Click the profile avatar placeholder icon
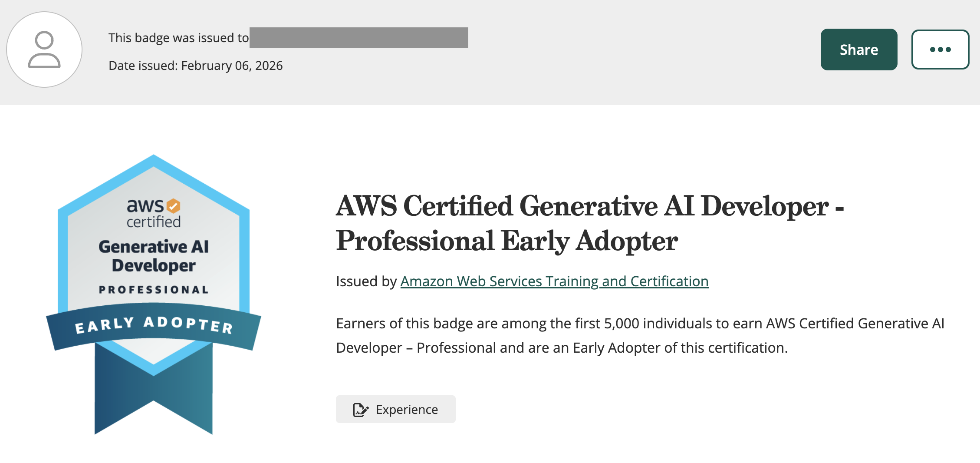The height and width of the screenshot is (463, 980). [44, 50]
